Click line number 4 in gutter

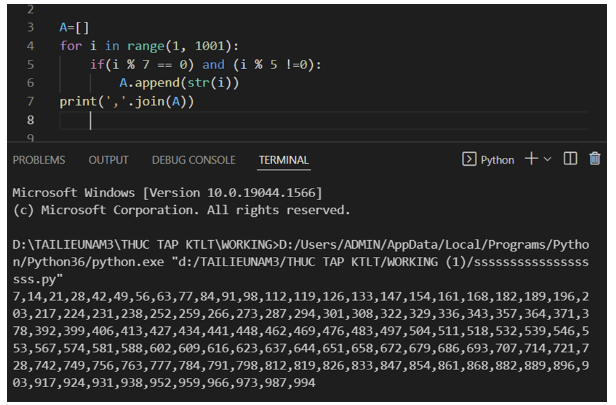click(30, 46)
